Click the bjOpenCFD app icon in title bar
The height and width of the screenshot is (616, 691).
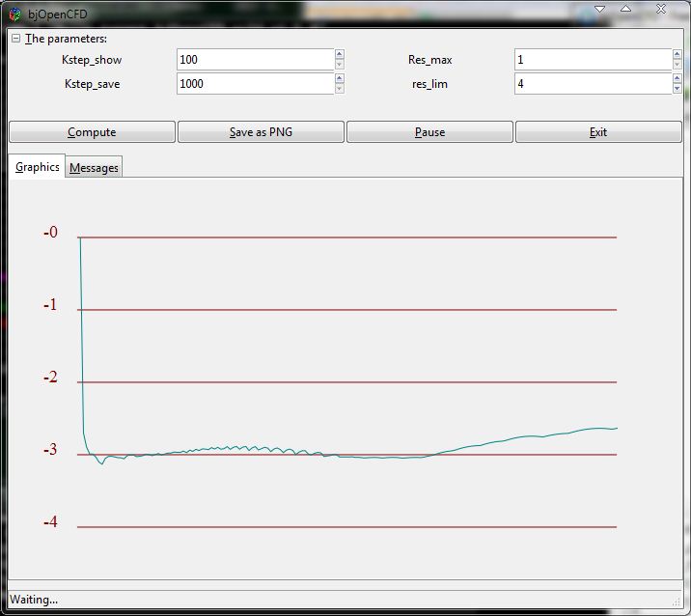pos(14,14)
